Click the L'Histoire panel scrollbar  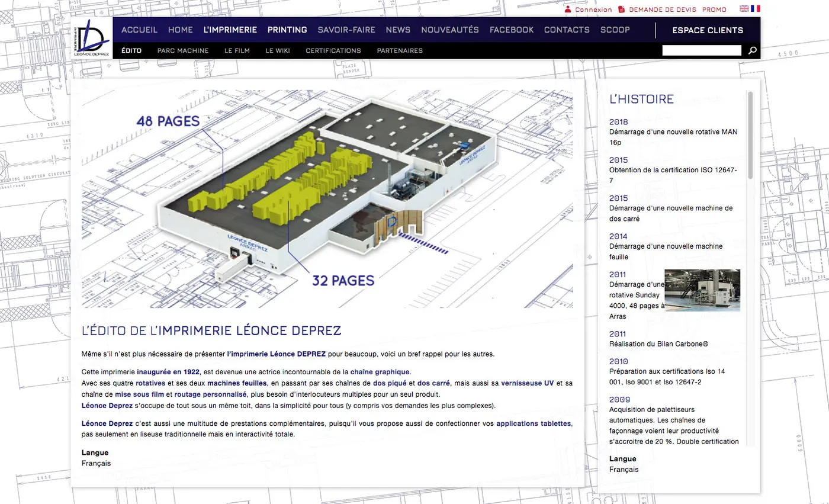click(x=750, y=134)
